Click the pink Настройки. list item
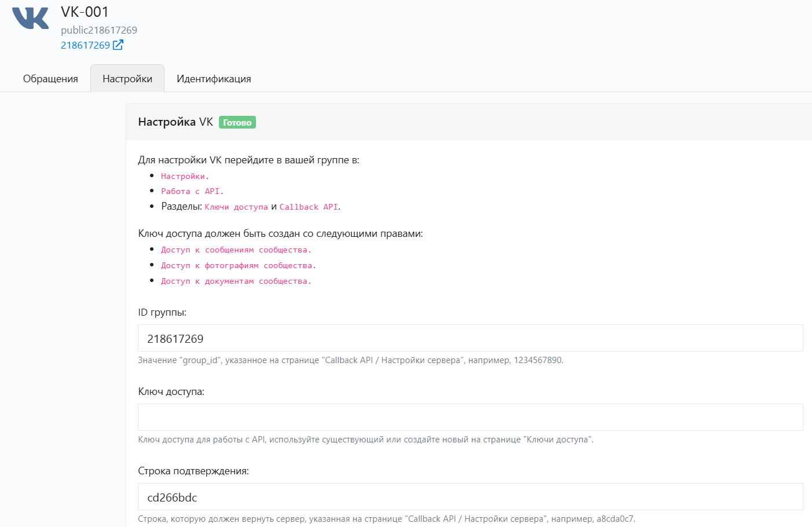The width and height of the screenshot is (812, 527). click(x=185, y=176)
